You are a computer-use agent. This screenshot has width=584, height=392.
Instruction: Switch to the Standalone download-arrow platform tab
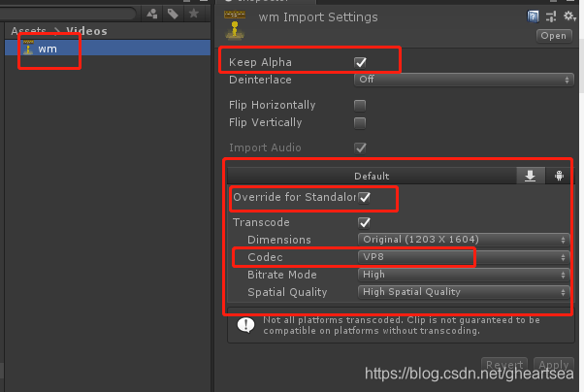[531, 176]
